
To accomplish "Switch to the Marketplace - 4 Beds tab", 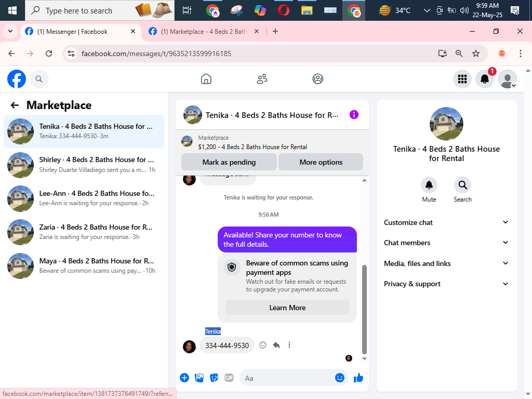I will click(x=204, y=32).
